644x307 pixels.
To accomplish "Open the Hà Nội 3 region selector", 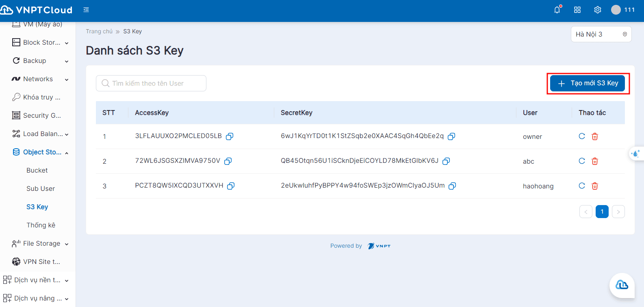I will point(601,34).
